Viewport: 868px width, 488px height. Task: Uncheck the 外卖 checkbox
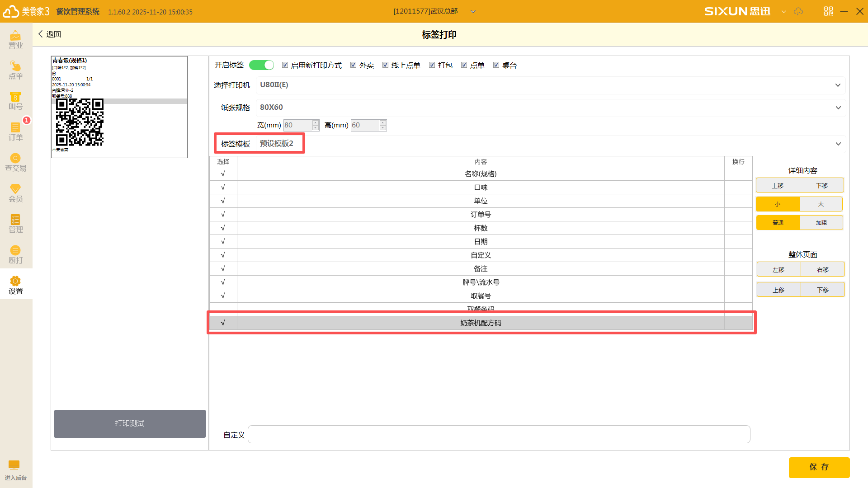pyautogui.click(x=354, y=65)
